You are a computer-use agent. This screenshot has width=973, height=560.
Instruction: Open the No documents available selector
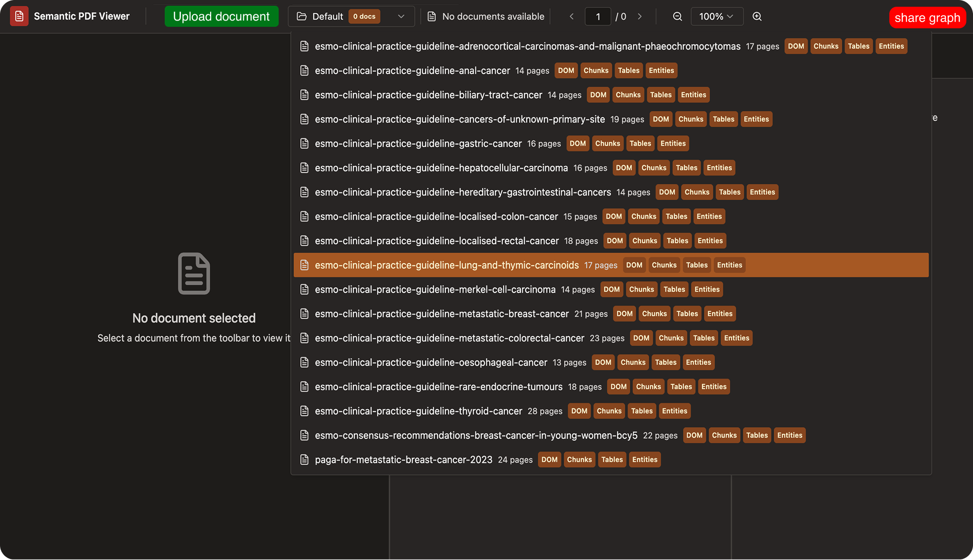[486, 16]
